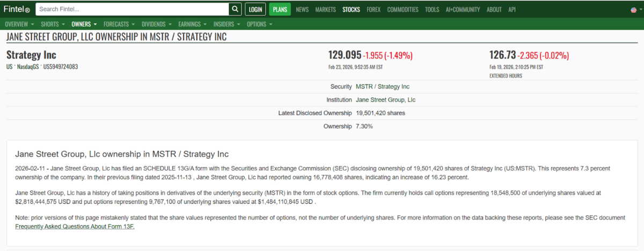Image resolution: width=644 pixels, height=251 pixels.
Task: Go to the Fintel logo home
Action: 17,9
